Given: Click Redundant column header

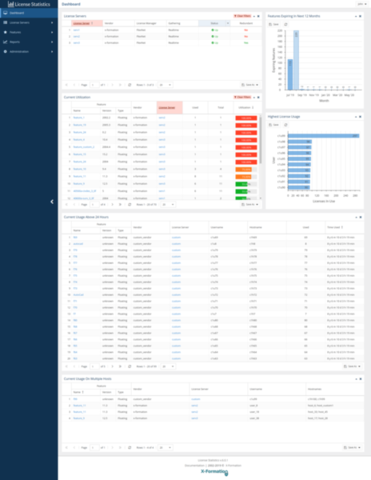Looking at the screenshot, I should point(246,23).
